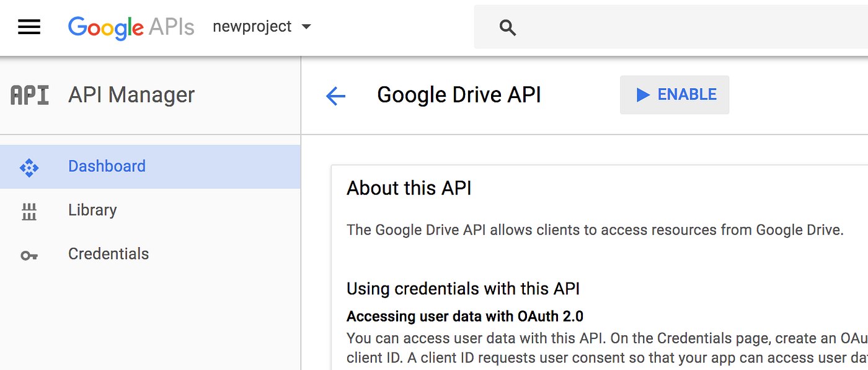Select Dashboard in the sidebar
Image resolution: width=868 pixels, height=370 pixels.
150,166
